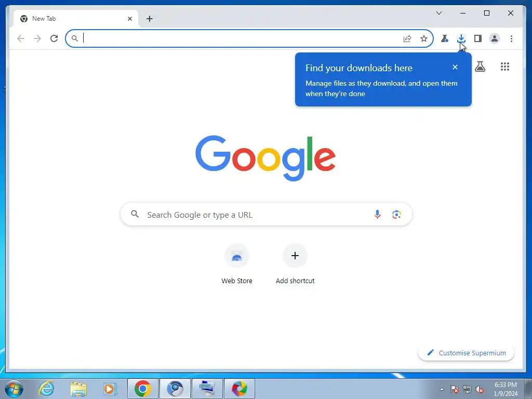This screenshot has height=399, width=532.
Task: Show hidden system tray icons
Action: 442,389
